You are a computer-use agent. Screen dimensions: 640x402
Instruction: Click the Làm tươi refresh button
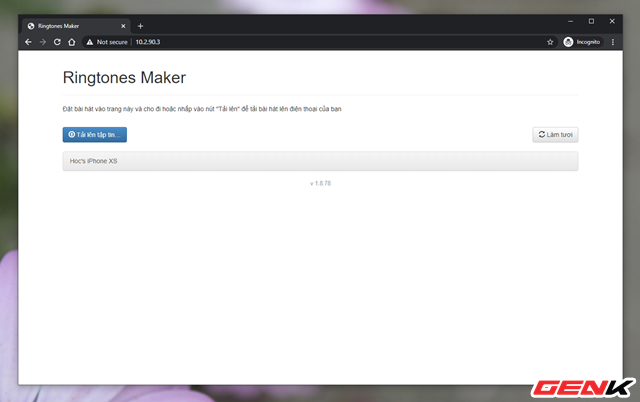coord(555,134)
